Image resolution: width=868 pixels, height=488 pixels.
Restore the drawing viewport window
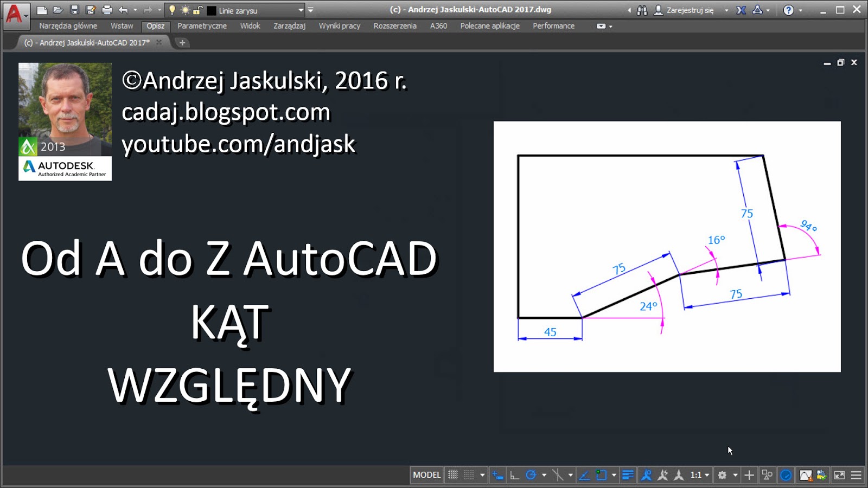point(840,62)
